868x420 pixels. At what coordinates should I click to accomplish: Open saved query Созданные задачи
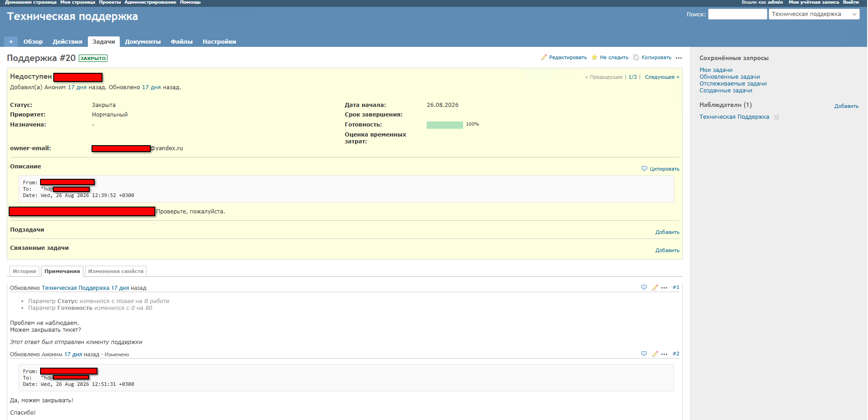point(725,91)
